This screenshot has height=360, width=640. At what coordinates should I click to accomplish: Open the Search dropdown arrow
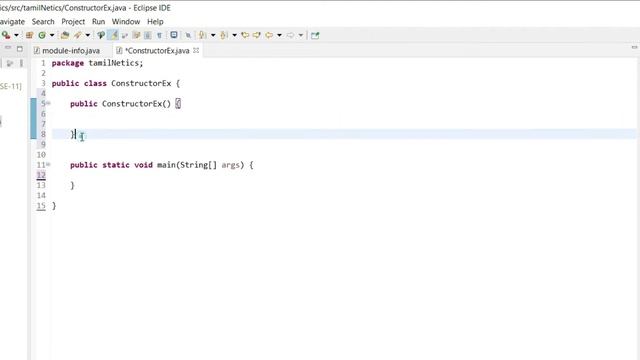[x=87, y=35]
